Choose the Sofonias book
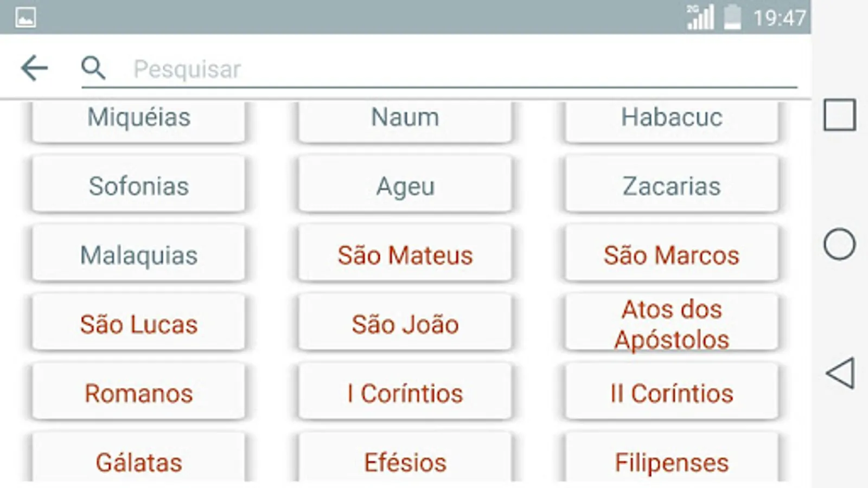 pos(139,186)
